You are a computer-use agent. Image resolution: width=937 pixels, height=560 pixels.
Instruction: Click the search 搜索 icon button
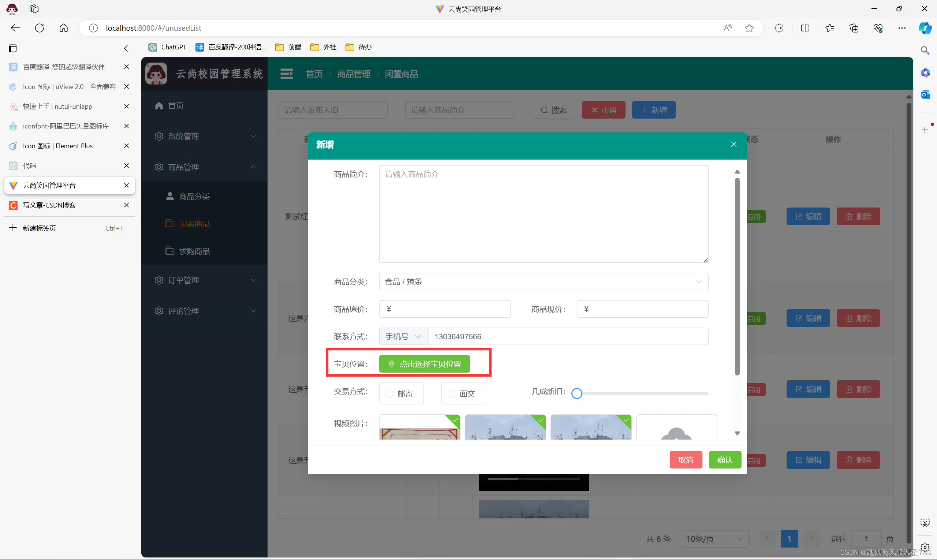pyautogui.click(x=554, y=110)
